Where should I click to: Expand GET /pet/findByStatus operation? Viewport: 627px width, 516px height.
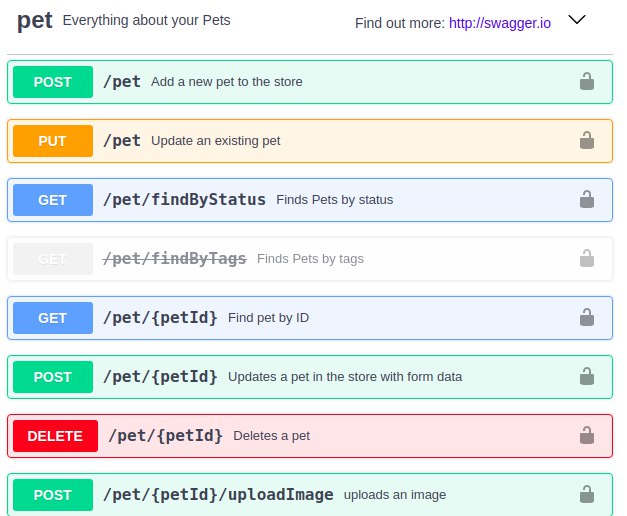pyautogui.click(x=310, y=200)
